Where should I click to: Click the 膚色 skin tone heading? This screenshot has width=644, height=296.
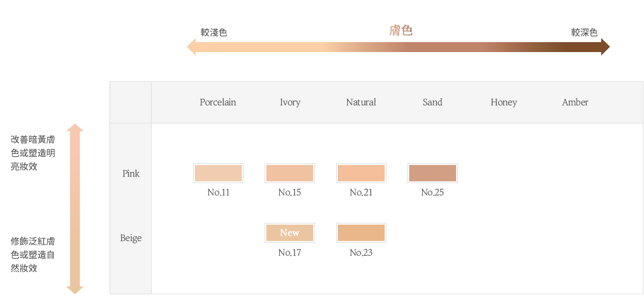tap(401, 30)
